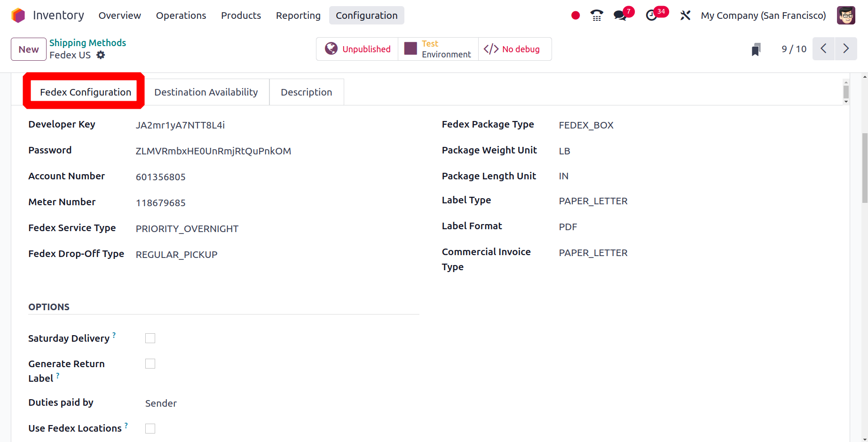Click the gear icon beside Fedex US
The image size is (868, 442).
[x=101, y=55]
